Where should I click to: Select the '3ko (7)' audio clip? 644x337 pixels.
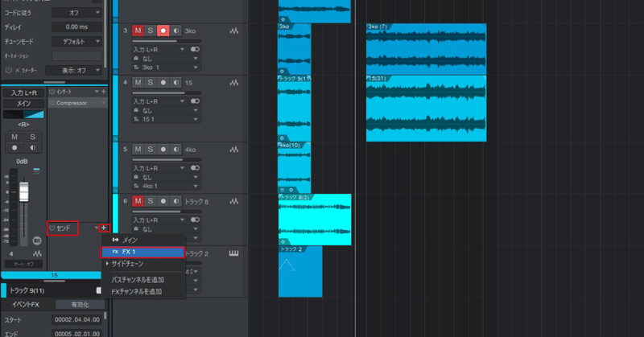click(x=427, y=49)
